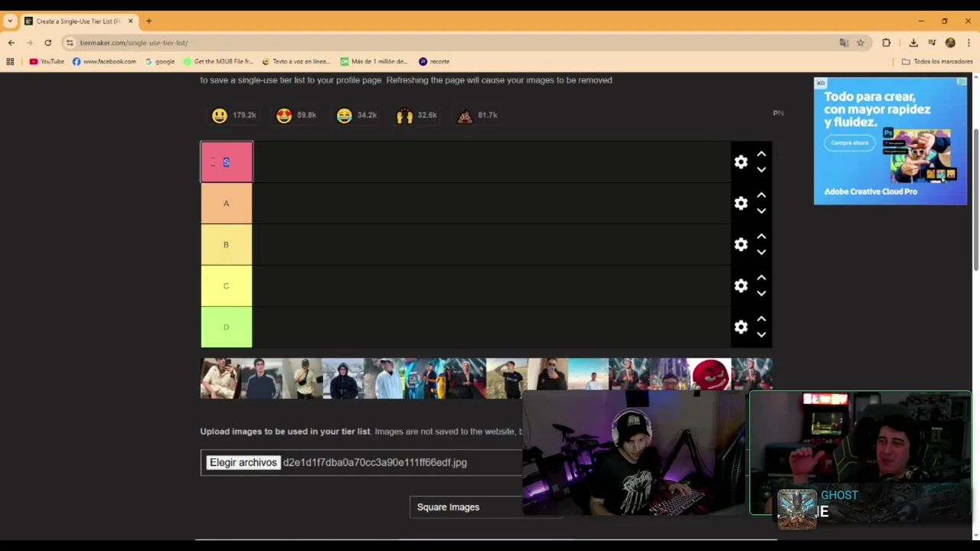This screenshot has width=980, height=551.
Task: Open the Adobe Creative Cloud Pro ad
Action: point(890,141)
